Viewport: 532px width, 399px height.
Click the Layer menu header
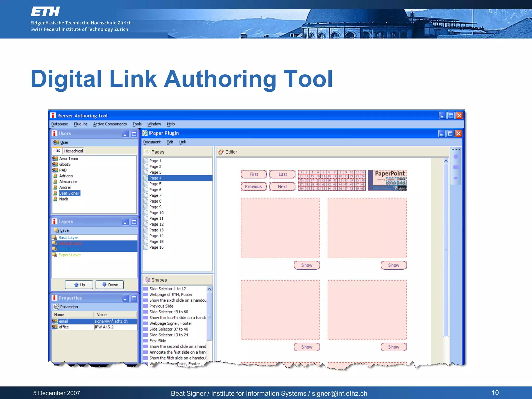point(62,230)
